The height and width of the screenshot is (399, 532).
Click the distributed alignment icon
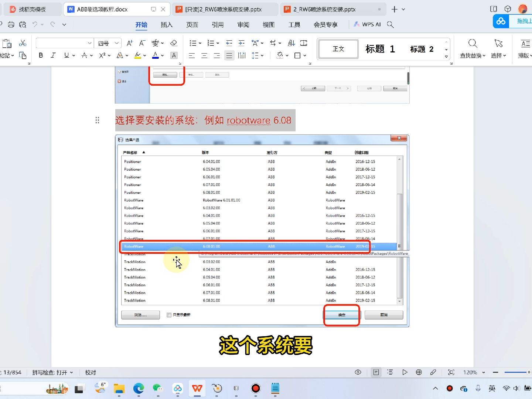[x=242, y=55]
